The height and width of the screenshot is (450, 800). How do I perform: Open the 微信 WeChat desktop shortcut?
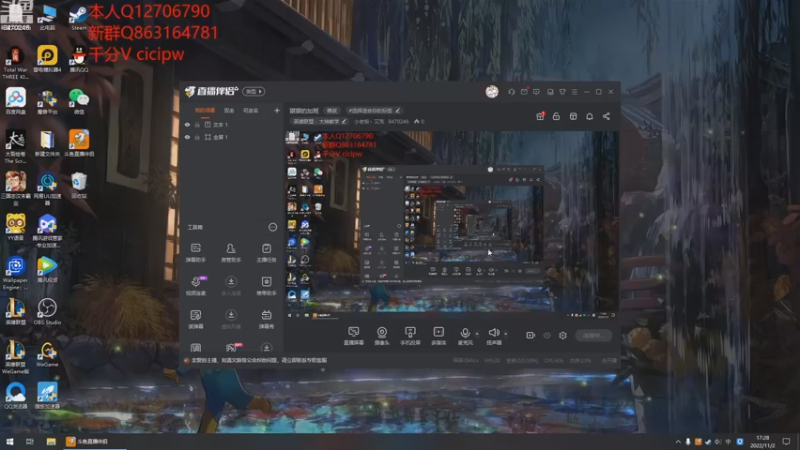tap(79, 101)
